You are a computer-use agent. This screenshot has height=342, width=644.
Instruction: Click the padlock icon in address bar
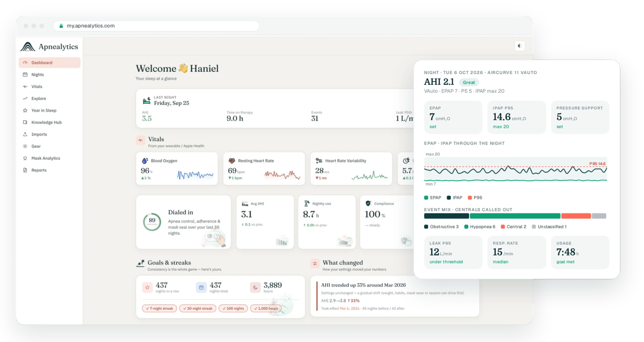coord(61,26)
